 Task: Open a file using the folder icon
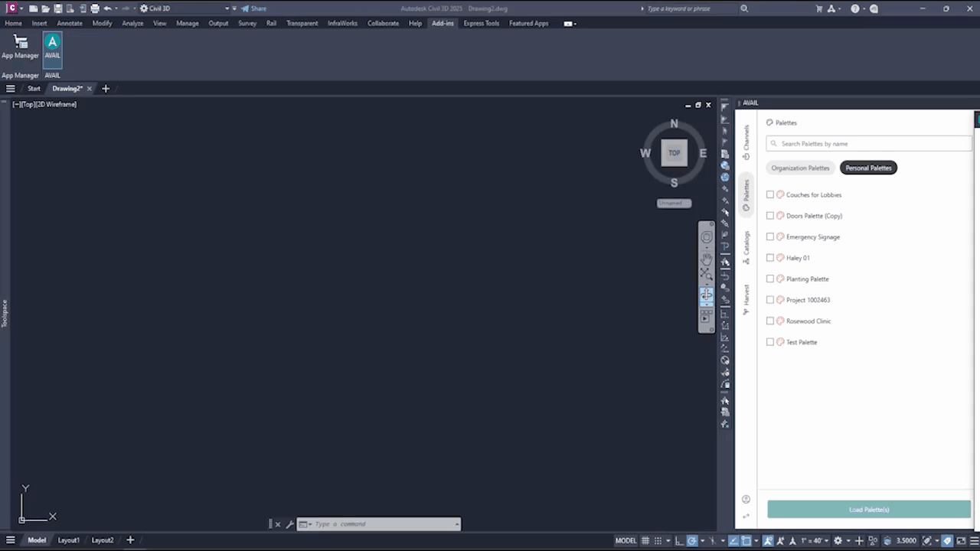[46, 8]
